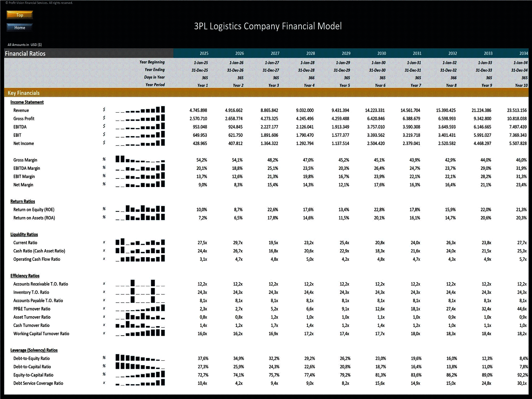This screenshot has width=532, height=399.
Task: Select the Key Financials section banner
Action: [x=266, y=93]
